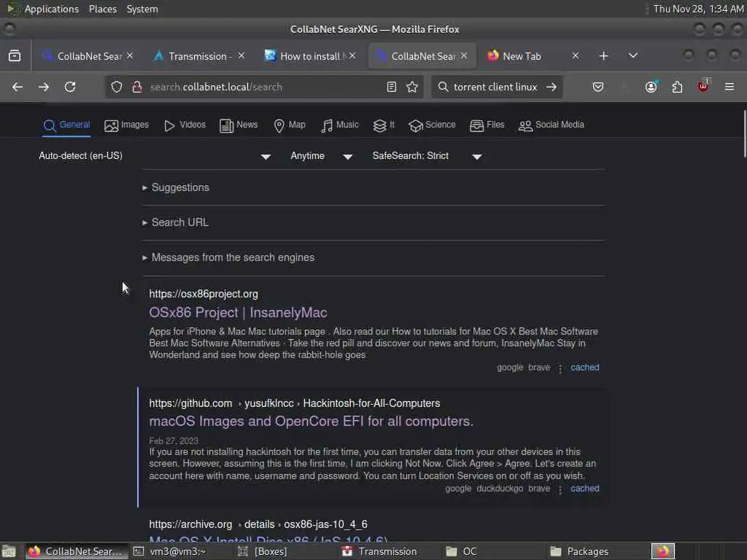The height and width of the screenshot is (560, 747).
Task: Open the System menu
Action: click(142, 9)
